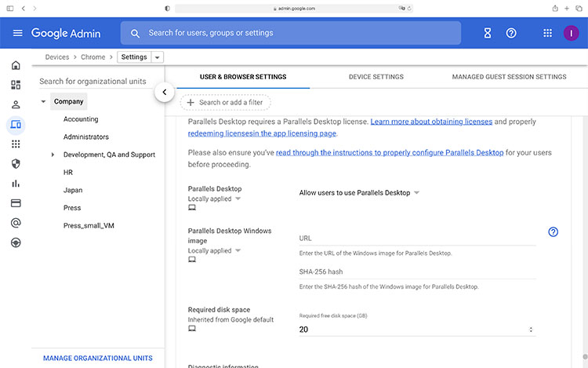This screenshot has height=368, width=588.
Task: Open Locally applied dropdown under Windows image
Action: pyautogui.click(x=214, y=250)
